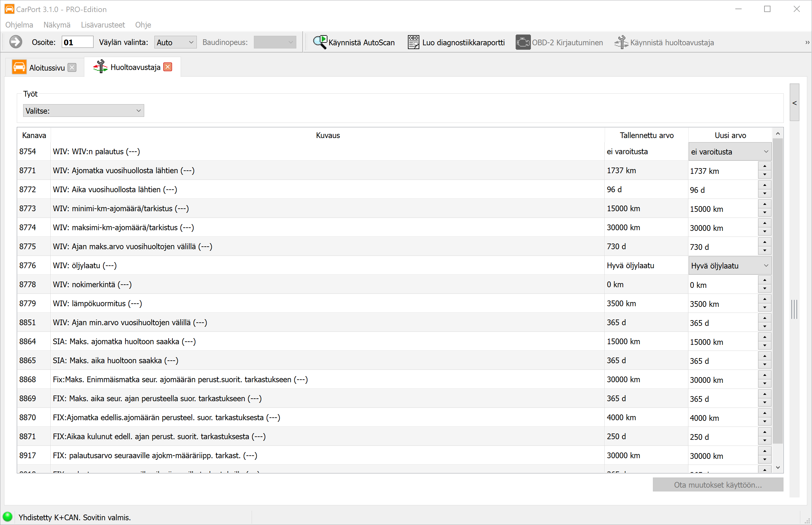Screen dimensions: 812x525
Task: Open OBD-2 Kirjautuminen engine icon
Action: (x=523, y=42)
